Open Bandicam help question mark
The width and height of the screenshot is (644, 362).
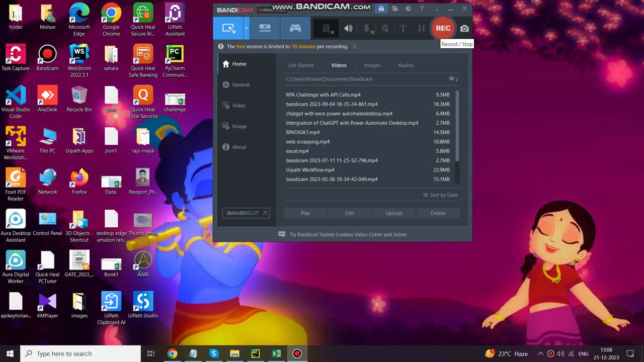click(422, 9)
